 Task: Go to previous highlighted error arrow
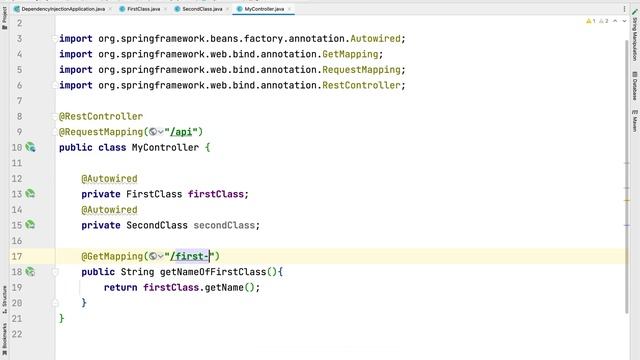pos(615,21)
